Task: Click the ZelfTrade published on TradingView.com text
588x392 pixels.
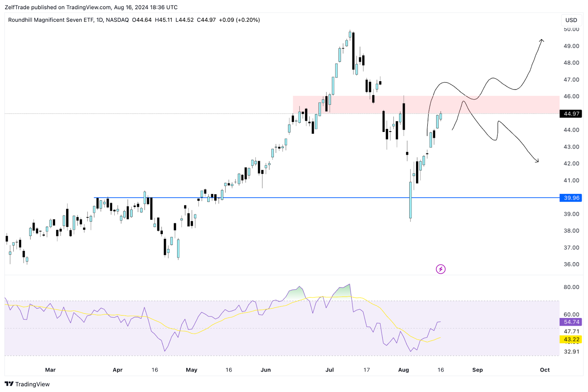Action: 91,7
